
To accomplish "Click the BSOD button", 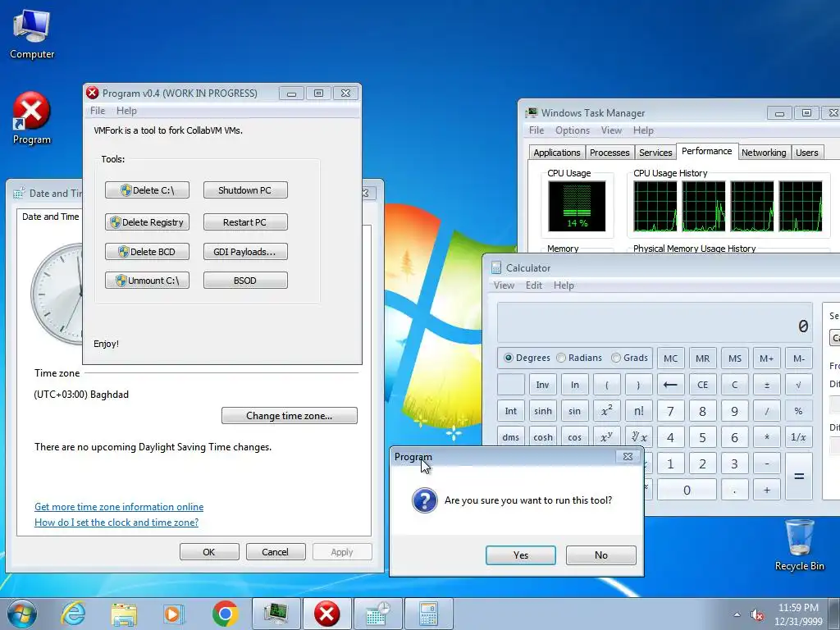I will 245,281.
